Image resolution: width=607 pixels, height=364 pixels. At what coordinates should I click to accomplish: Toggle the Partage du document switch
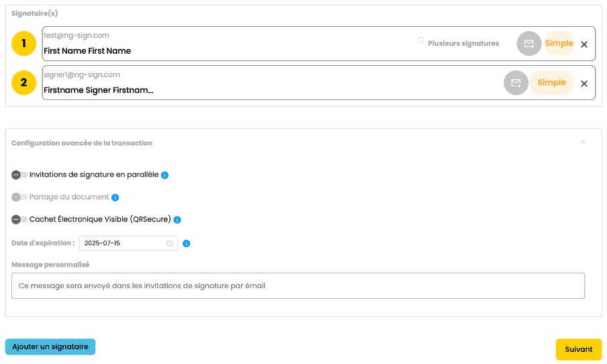click(x=19, y=197)
